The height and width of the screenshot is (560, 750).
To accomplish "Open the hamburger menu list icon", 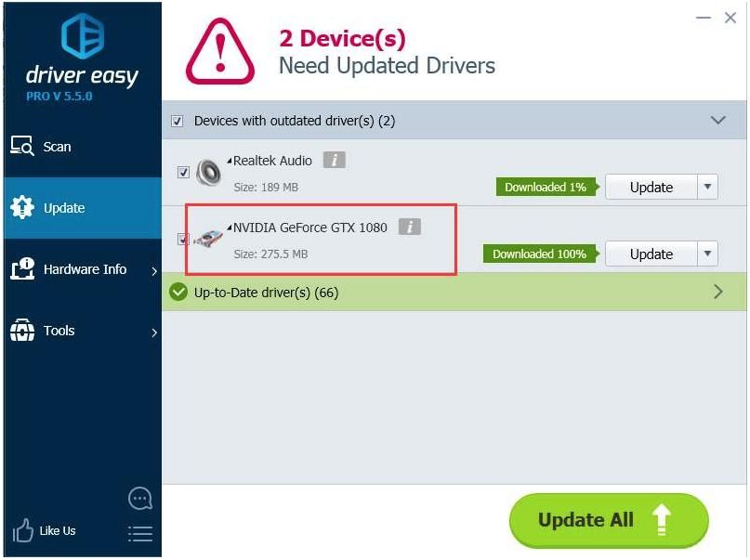I will pos(140,534).
